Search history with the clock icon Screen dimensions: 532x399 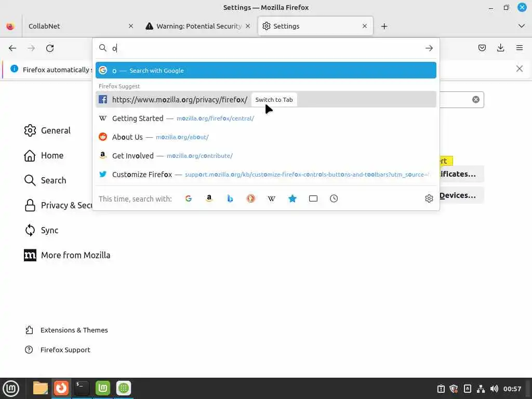(x=334, y=198)
